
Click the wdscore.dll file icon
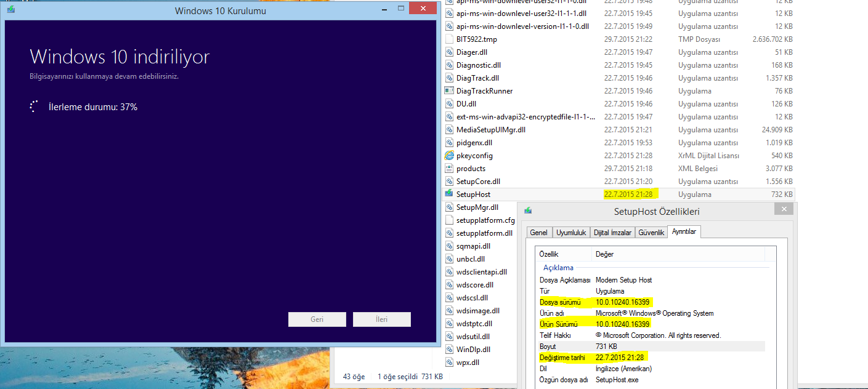[x=449, y=284]
